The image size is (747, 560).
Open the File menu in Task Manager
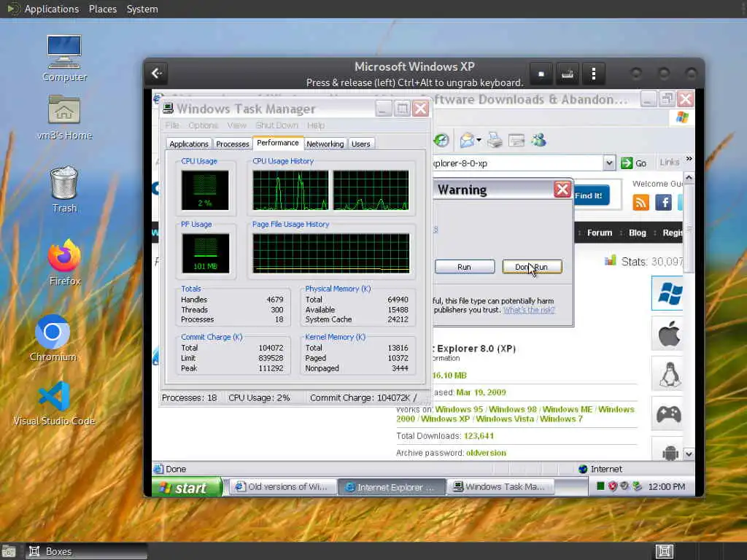172,125
